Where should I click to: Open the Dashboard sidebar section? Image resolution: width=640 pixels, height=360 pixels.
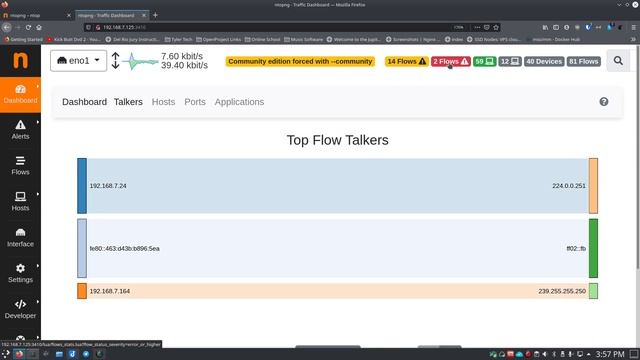tap(20, 94)
